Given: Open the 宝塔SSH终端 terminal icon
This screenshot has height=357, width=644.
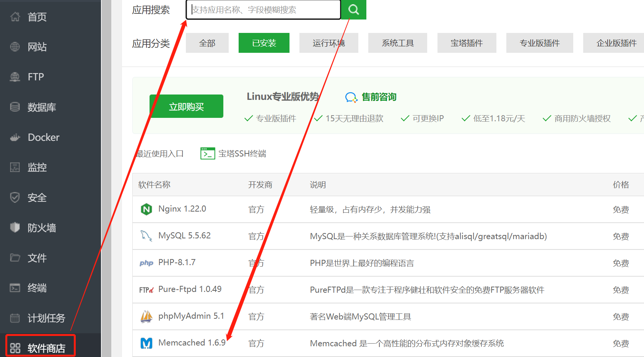Looking at the screenshot, I should [208, 153].
